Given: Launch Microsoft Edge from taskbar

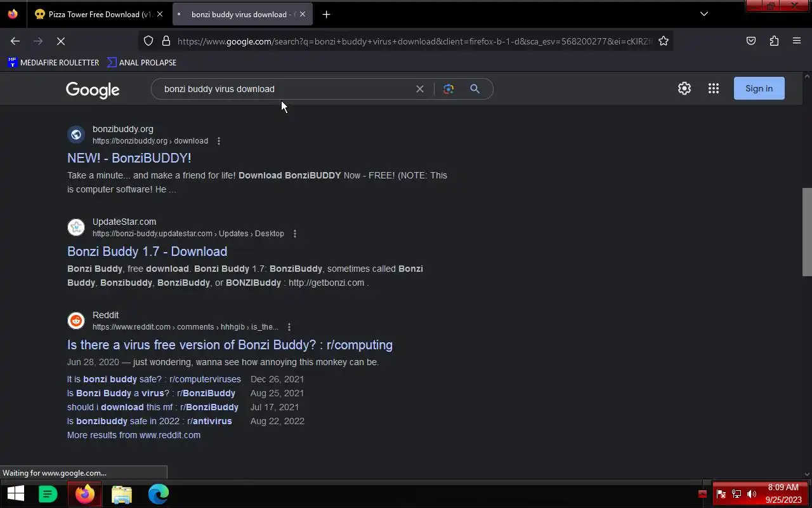Looking at the screenshot, I should click(159, 493).
